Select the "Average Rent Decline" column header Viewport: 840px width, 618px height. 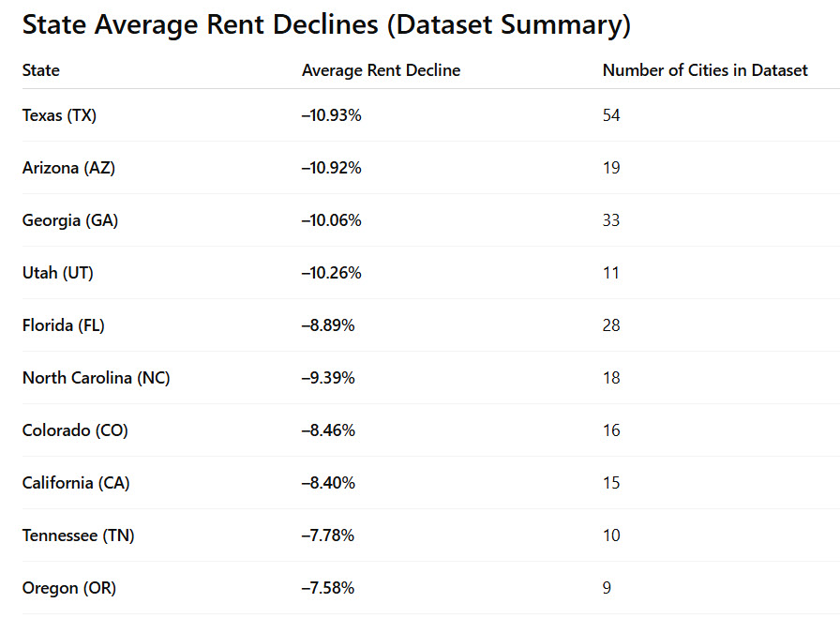pos(381,70)
